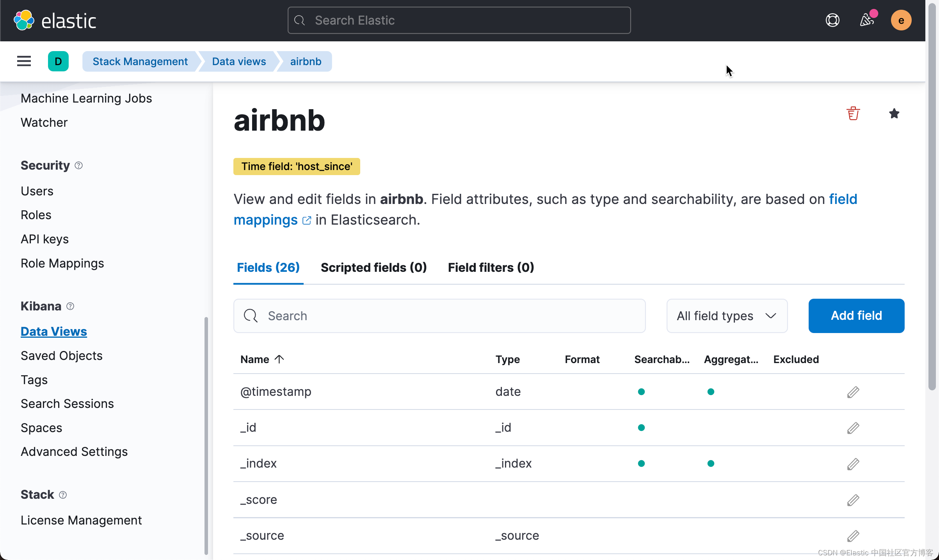The height and width of the screenshot is (560, 939).
Task: Edit the _index field
Action: [x=853, y=464]
